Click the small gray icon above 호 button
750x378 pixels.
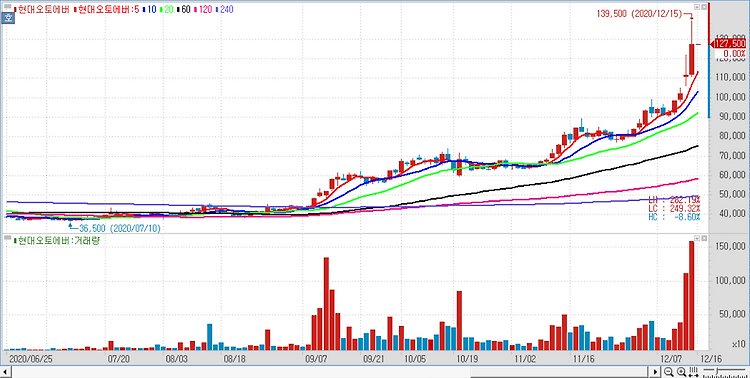(x=7, y=7)
